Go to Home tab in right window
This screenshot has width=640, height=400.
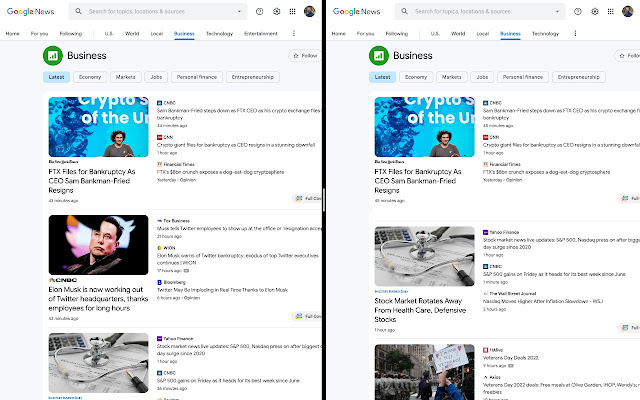point(339,33)
